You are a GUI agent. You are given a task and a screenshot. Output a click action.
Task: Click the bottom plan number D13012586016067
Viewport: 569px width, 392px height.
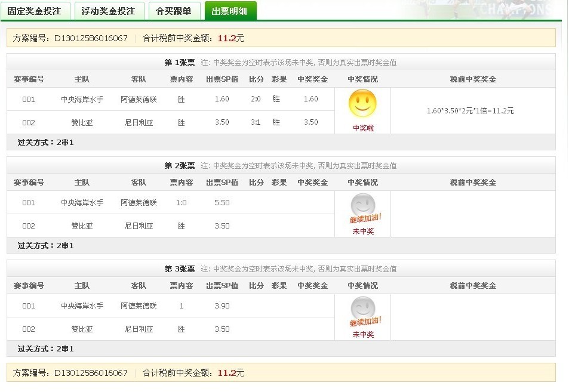click(91, 373)
